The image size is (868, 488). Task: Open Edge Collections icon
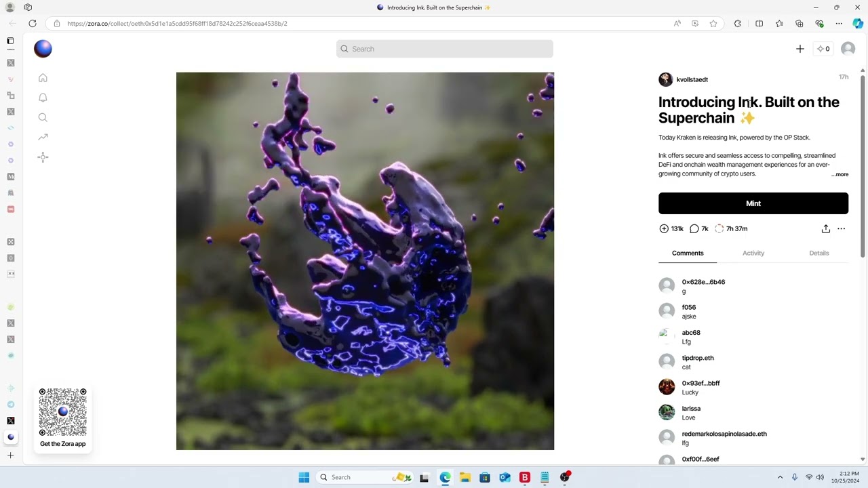(800, 23)
